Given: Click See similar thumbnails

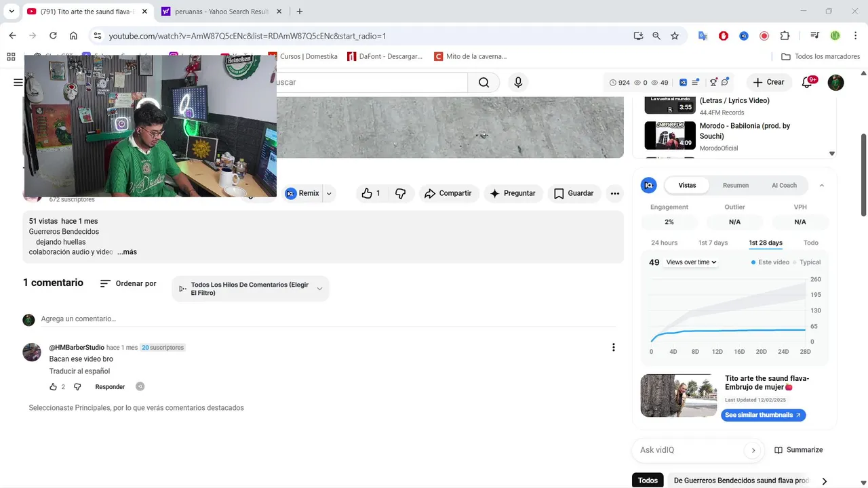Looking at the screenshot, I should [x=763, y=415].
